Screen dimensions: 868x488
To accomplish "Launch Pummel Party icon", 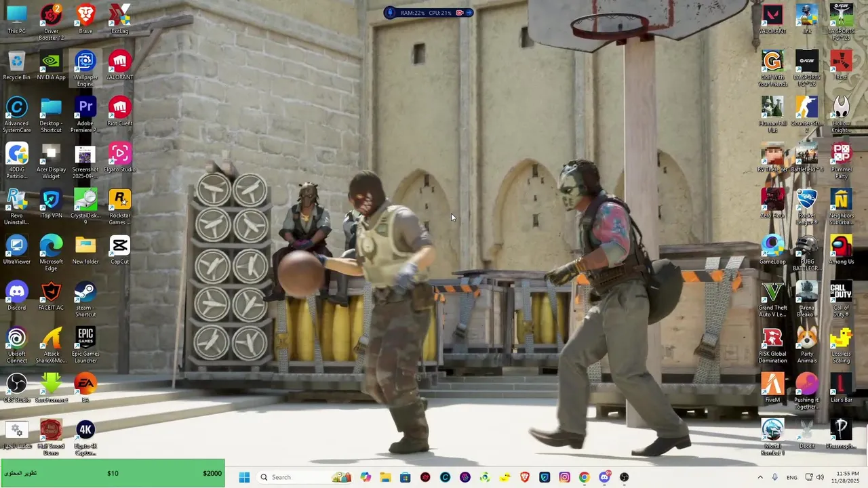I will click(x=842, y=160).
